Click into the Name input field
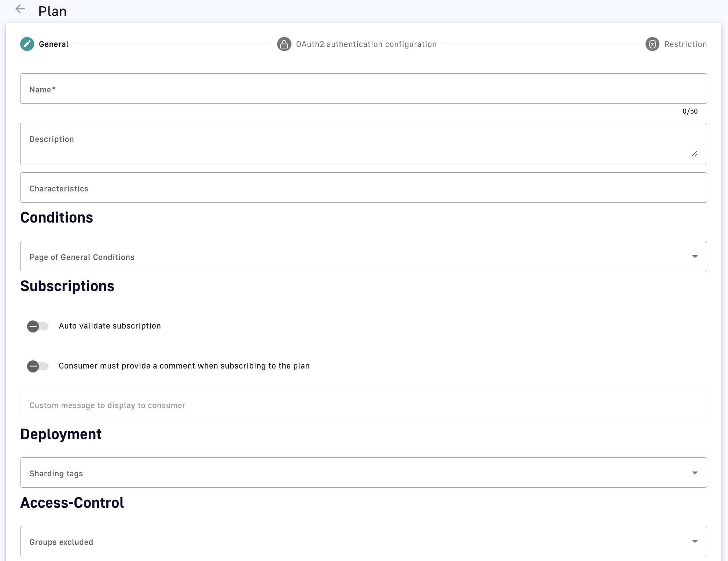Image resolution: width=728 pixels, height=561 pixels. (x=363, y=89)
